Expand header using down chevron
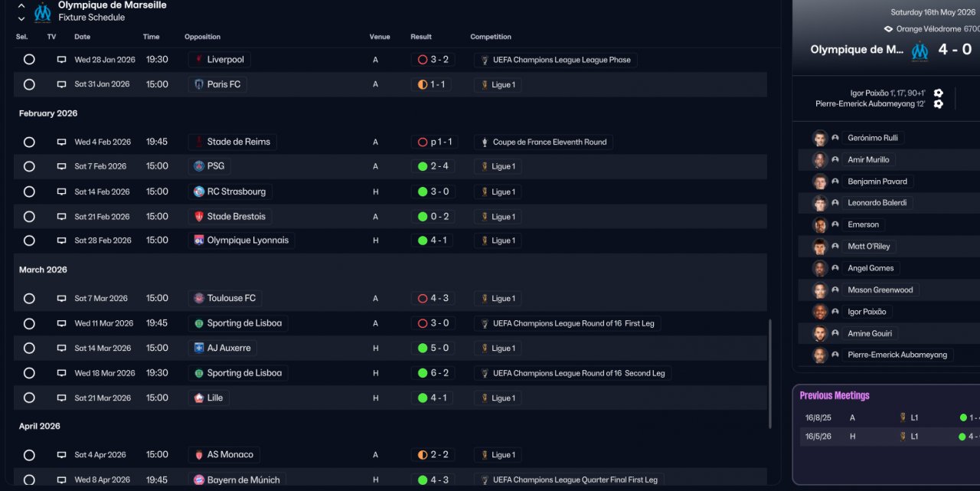 click(x=21, y=18)
